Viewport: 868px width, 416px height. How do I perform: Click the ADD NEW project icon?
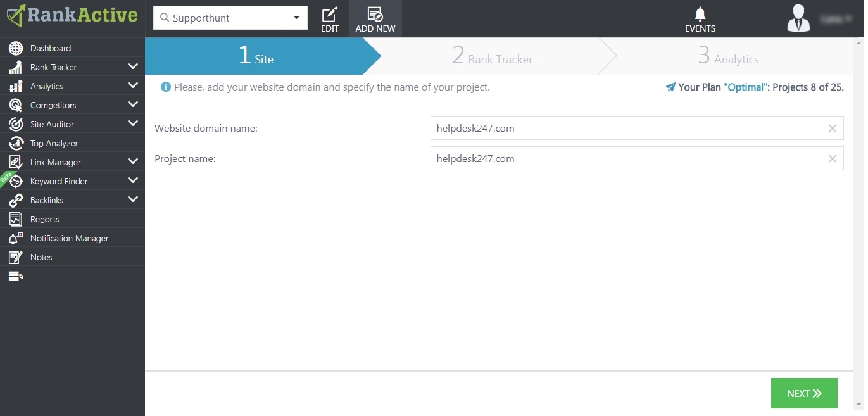(x=375, y=14)
